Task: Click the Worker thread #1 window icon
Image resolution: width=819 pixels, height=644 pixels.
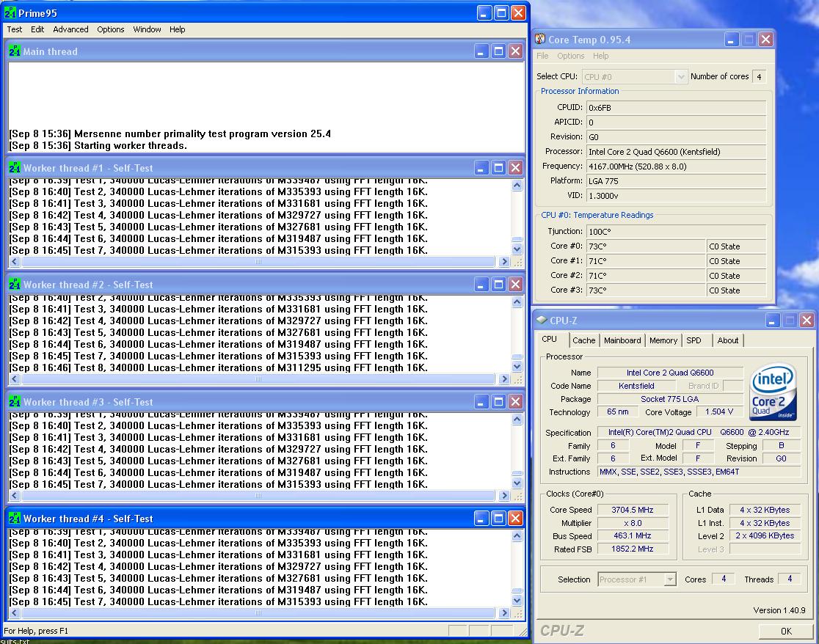Action: (15, 167)
